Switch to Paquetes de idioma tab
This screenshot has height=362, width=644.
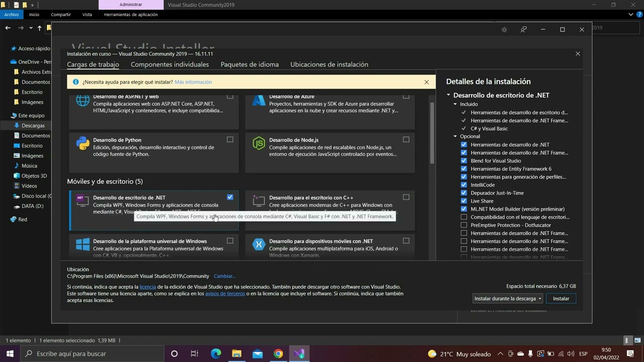(x=250, y=64)
